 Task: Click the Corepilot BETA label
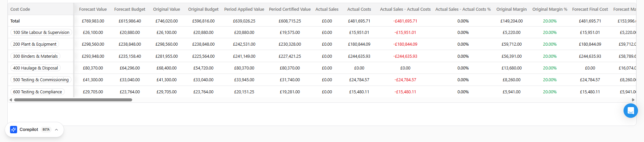(46, 130)
